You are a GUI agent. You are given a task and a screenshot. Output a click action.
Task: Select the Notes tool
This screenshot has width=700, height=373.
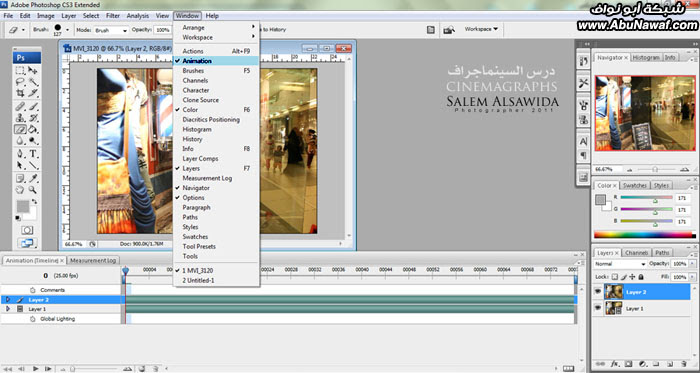point(21,178)
